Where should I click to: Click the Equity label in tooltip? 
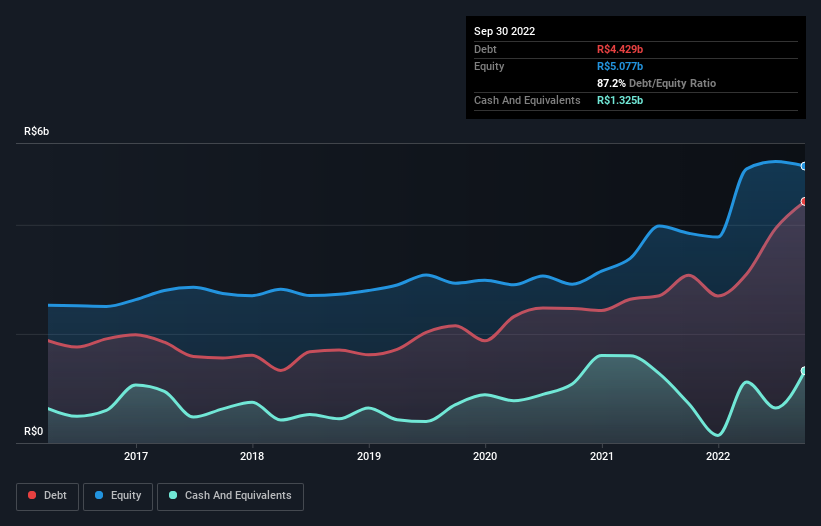(x=489, y=66)
